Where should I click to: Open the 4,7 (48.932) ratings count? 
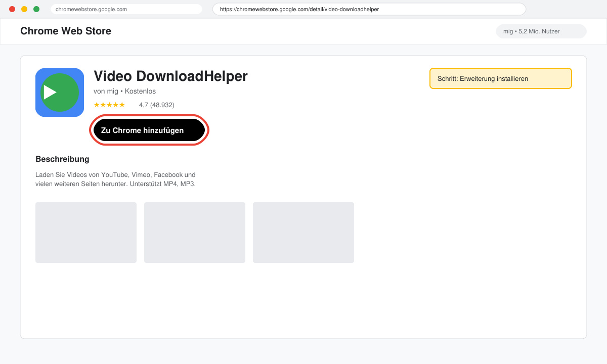pos(157,105)
